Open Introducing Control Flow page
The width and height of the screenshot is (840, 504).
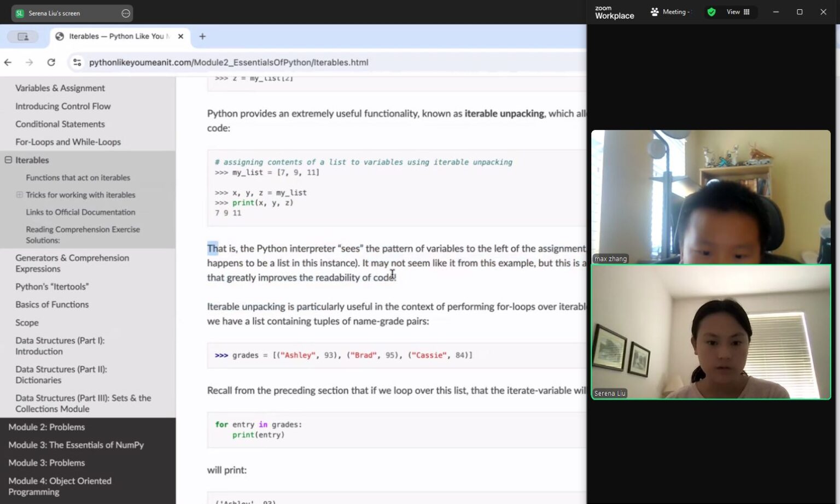click(x=63, y=106)
